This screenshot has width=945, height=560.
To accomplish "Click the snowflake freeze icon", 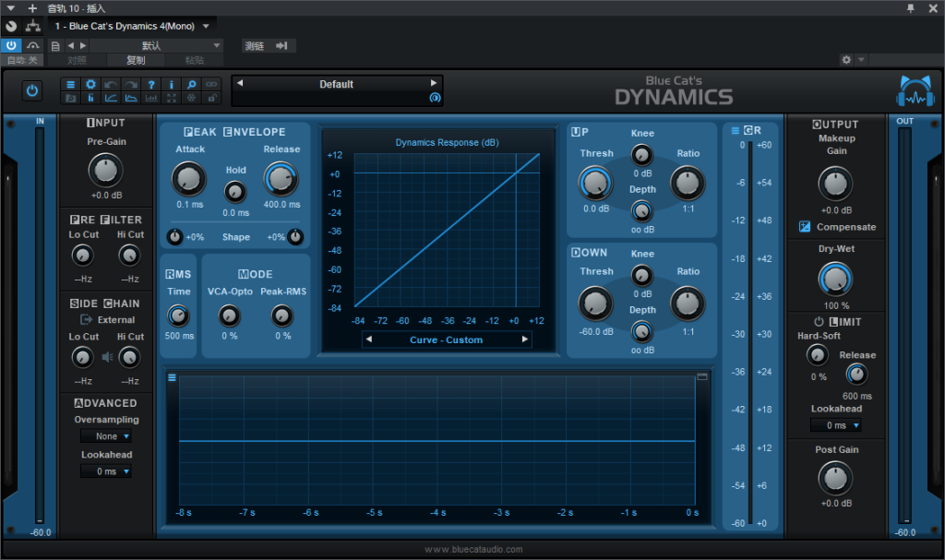I will [x=192, y=98].
